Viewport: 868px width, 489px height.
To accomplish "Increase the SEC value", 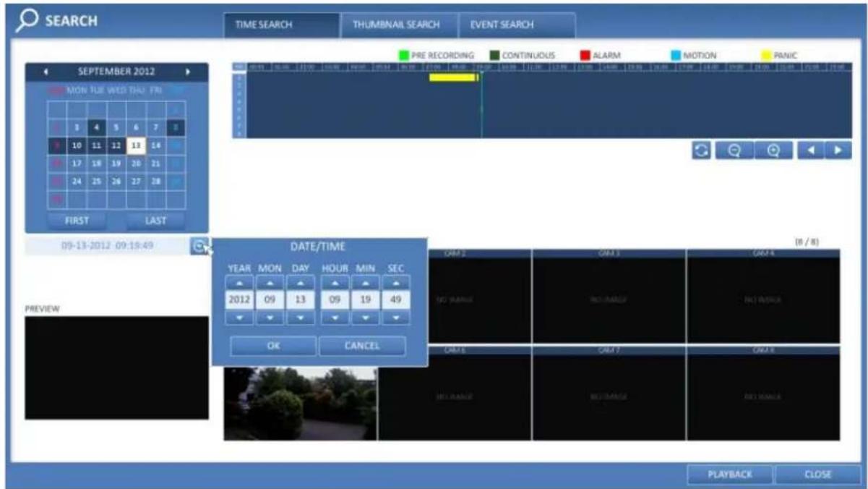I will [x=395, y=282].
